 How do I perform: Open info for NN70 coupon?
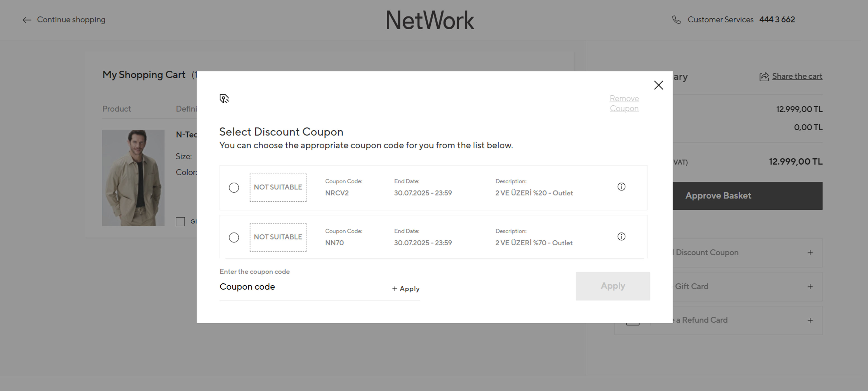pyautogui.click(x=621, y=237)
